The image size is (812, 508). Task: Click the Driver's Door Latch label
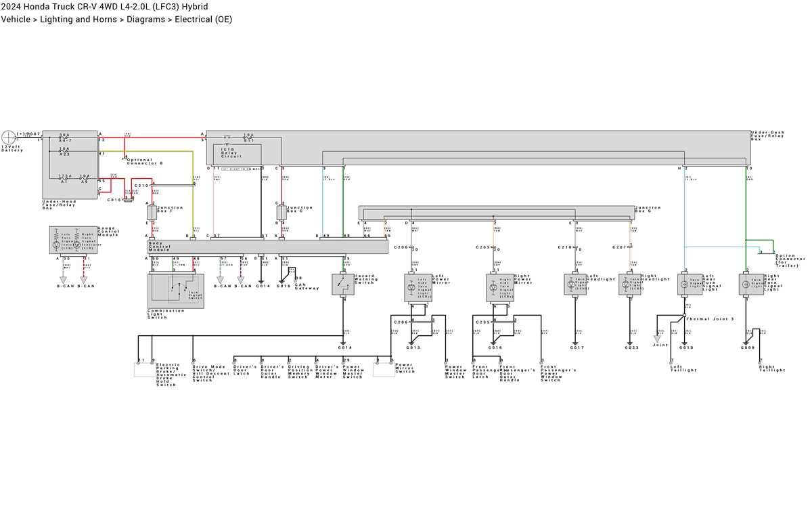pos(244,370)
